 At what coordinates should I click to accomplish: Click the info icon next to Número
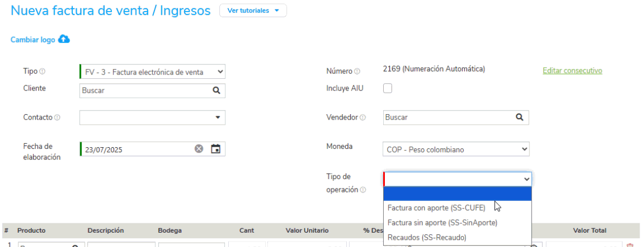click(357, 72)
